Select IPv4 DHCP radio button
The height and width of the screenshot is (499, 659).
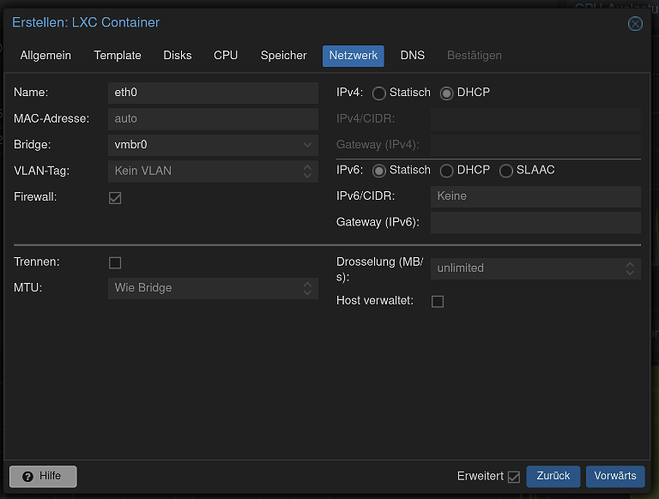446,93
